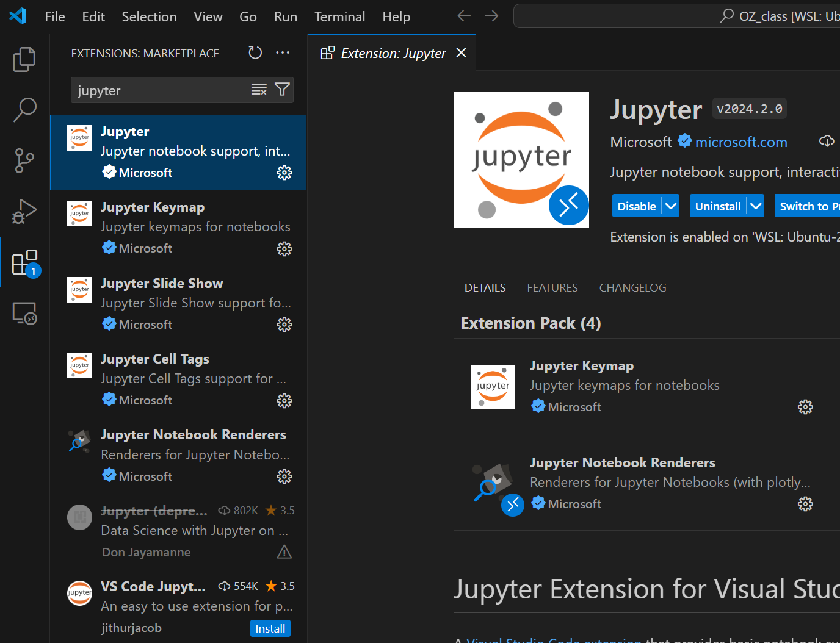
Task: Clear extensions search results
Action: [x=259, y=90]
